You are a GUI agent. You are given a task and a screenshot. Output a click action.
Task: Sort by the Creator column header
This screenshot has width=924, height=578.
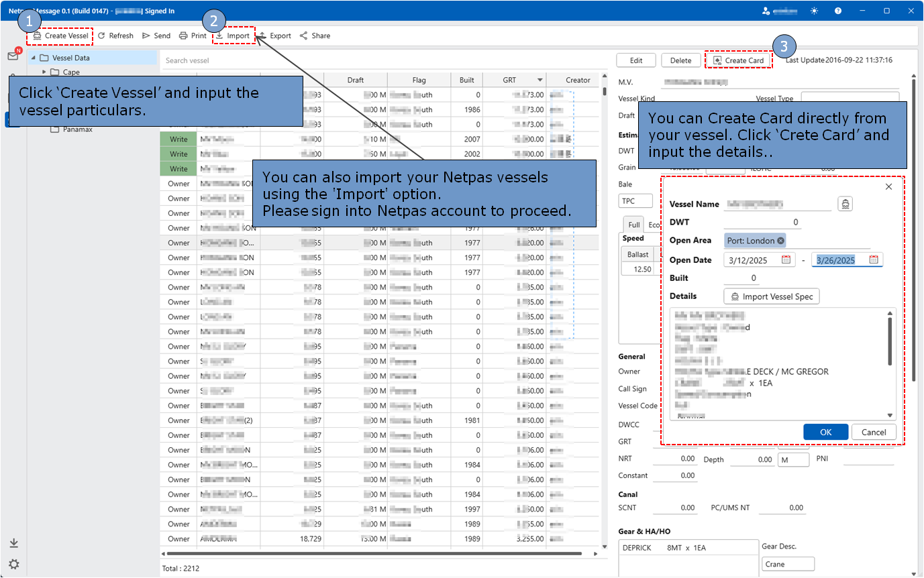(578, 80)
